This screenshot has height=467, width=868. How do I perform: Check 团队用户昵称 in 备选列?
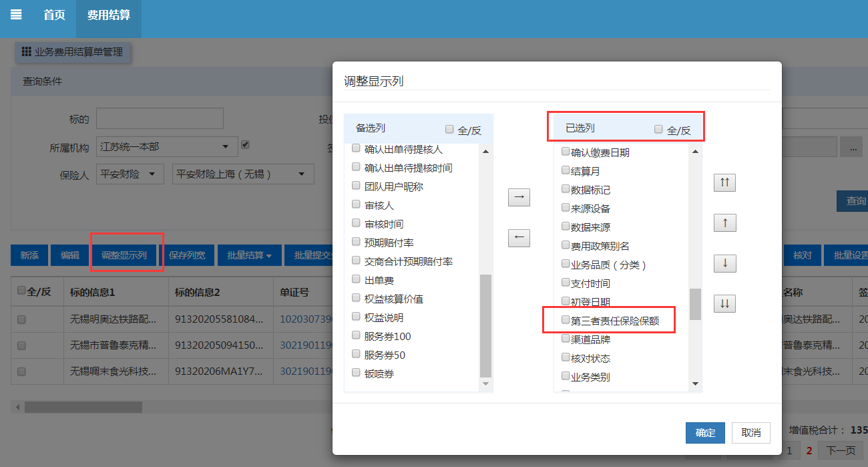point(357,186)
